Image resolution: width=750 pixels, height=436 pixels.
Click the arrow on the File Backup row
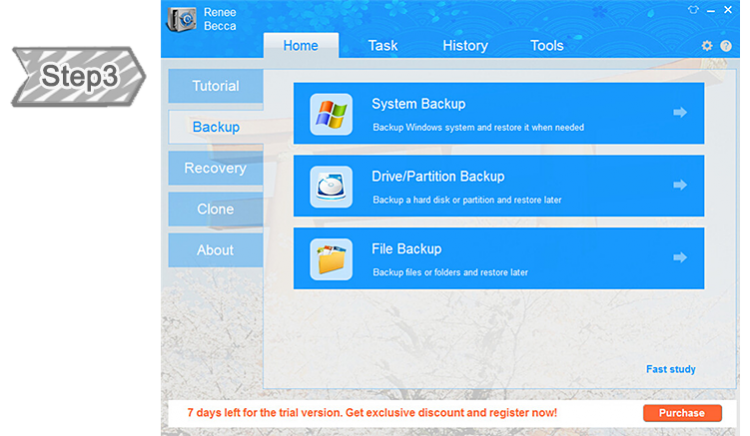tap(680, 257)
